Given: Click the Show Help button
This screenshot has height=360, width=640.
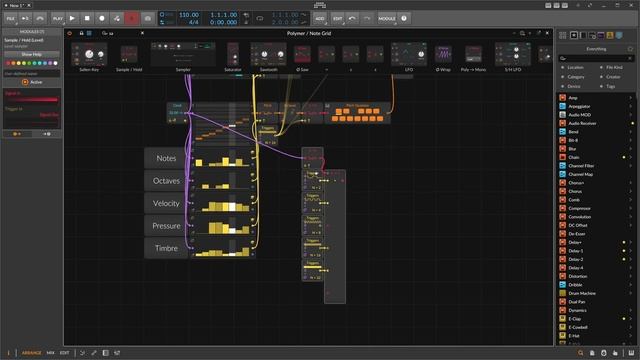Looking at the screenshot, I should click(x=31, y=54).
